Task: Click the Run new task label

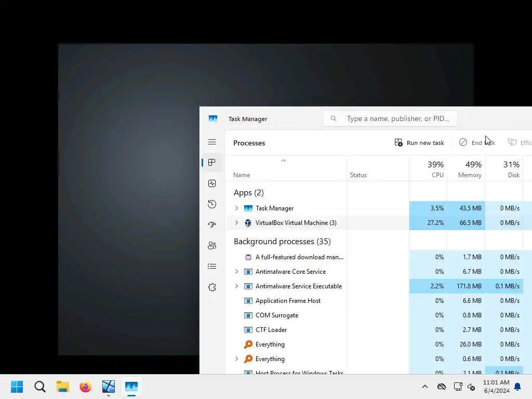Action: click(425, 143)
